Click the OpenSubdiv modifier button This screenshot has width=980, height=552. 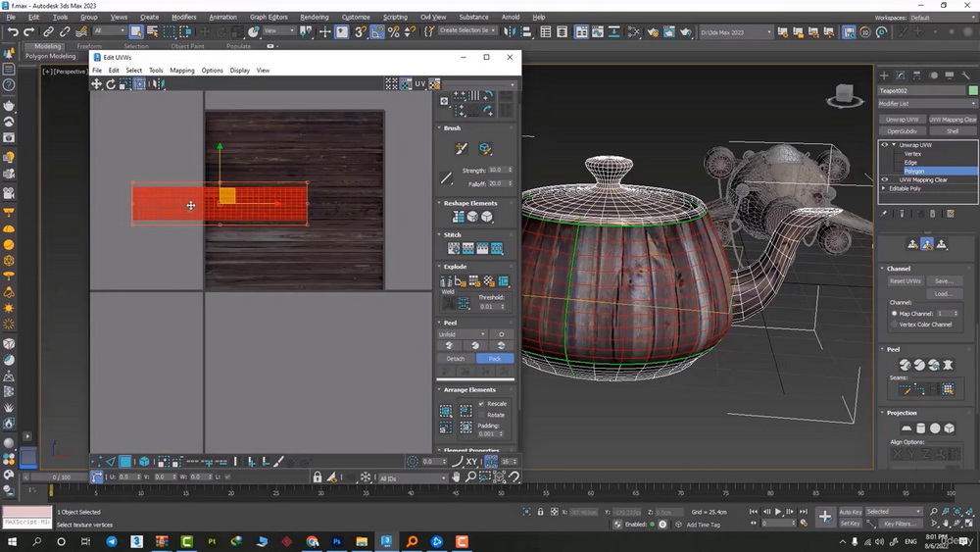click(x=902, y=131)
